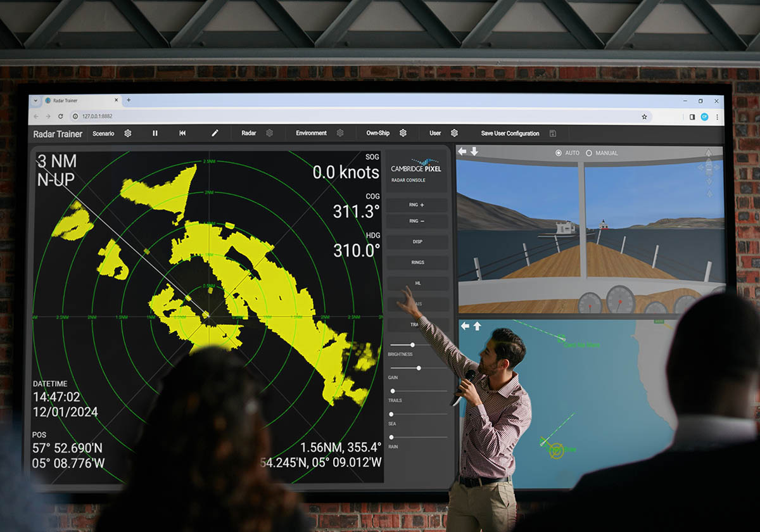Rewind the scenario to start
Image resolution: width=760 pixels, height=532 pixels.
point(182,133)
